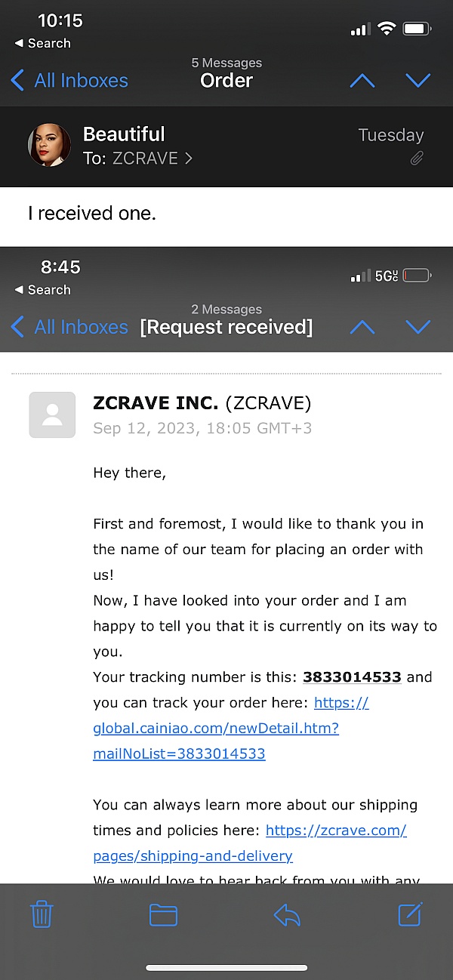The height and width of the screenshot is (980, 453).
Task: Tap All Inboxes beside Request received
Action: pyautogui.click(x=69, y=327)
